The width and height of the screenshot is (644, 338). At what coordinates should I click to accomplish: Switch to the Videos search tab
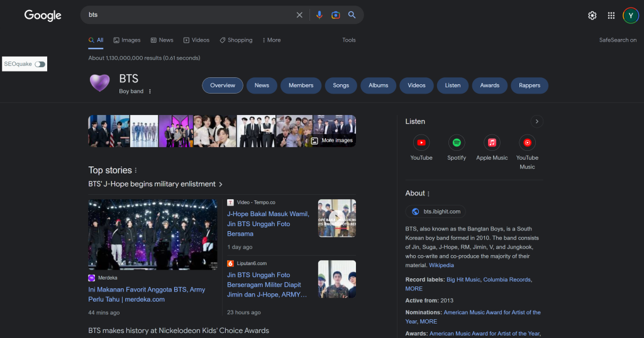click(196, 40)
